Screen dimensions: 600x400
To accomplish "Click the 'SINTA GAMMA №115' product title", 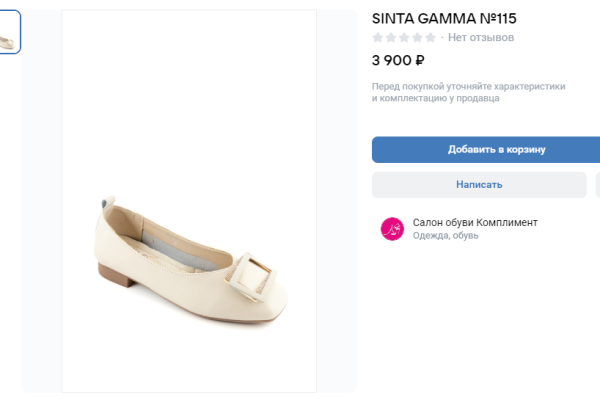I will pyautogui.click(x=444, y=18).
